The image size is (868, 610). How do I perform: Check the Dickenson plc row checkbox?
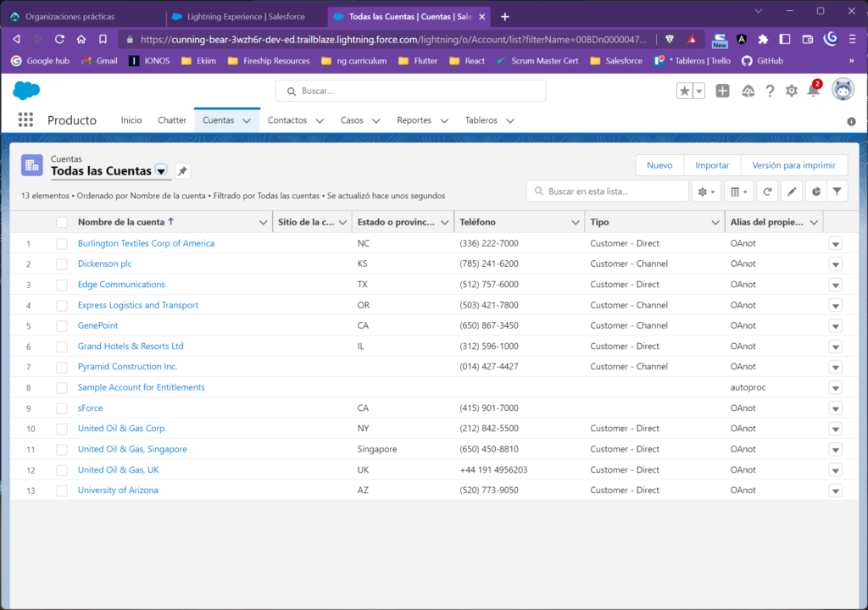pos(61,264)
